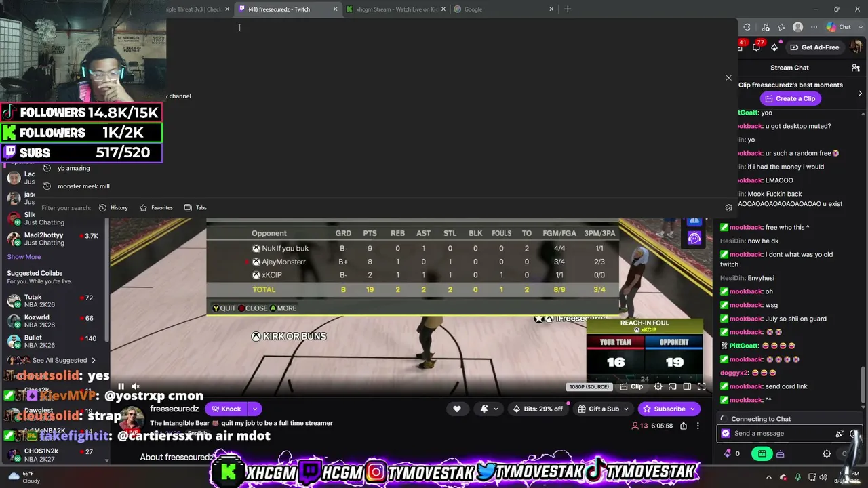Viewport: 868px width, 488px height.
Task: Expand the notification bell dropdown arrow
Action: (x=496, y=409)
